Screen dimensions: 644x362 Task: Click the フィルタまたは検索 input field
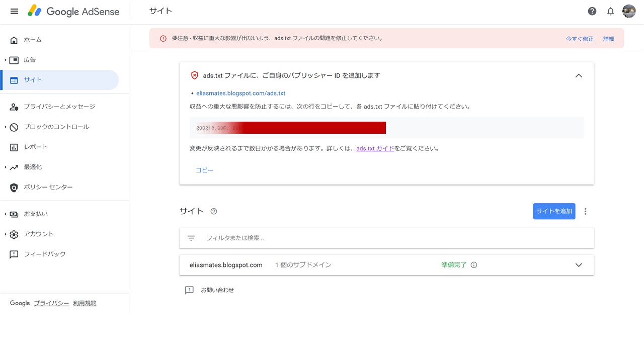click(x=386, y=238)
